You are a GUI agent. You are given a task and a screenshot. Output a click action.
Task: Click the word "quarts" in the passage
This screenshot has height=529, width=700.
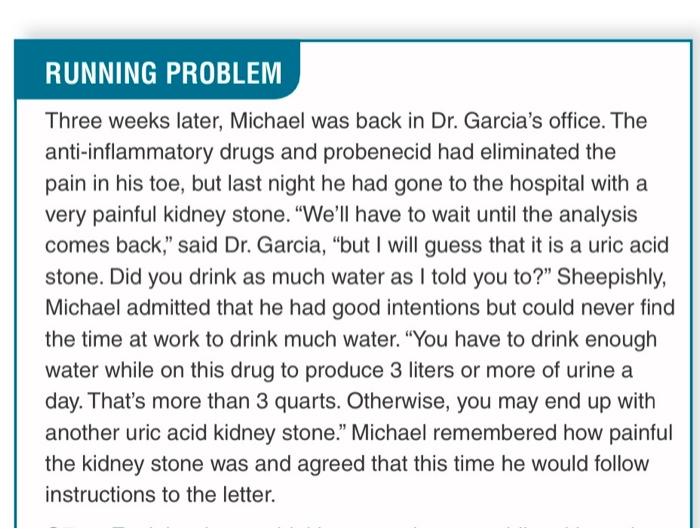[x=307, y=401]
